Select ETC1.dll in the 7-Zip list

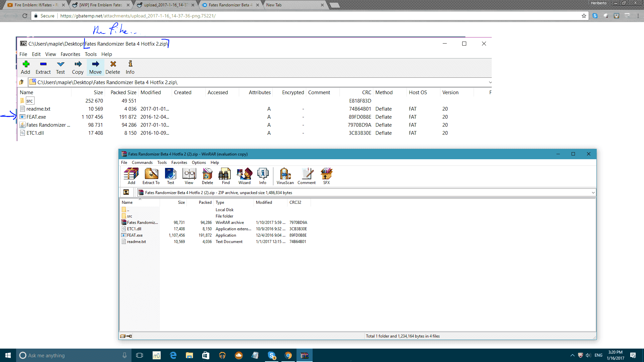[35, 133]
